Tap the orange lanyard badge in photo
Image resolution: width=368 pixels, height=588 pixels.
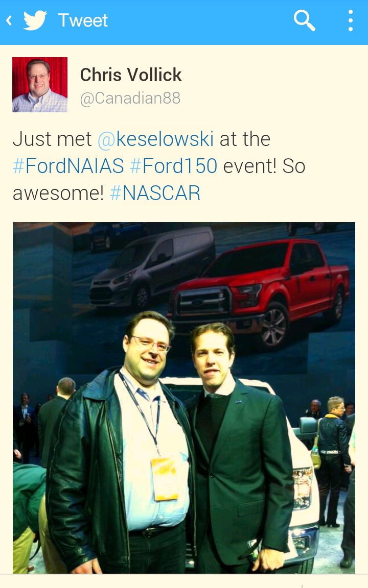coord(165,479)
